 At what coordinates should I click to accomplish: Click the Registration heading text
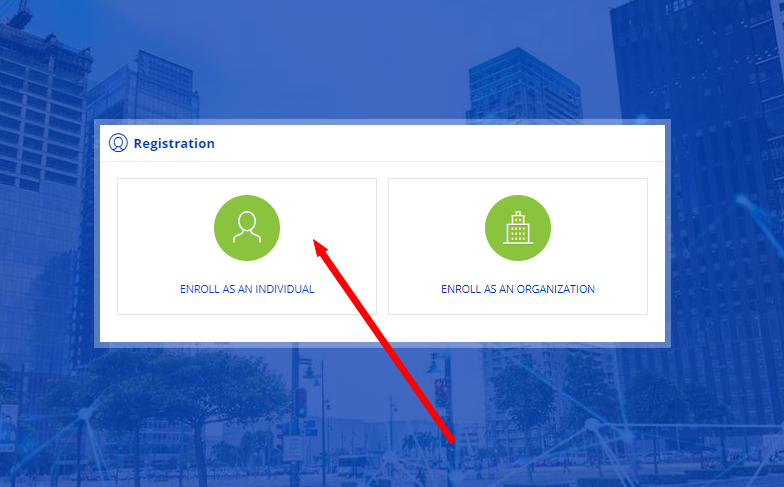coord(174,143)
